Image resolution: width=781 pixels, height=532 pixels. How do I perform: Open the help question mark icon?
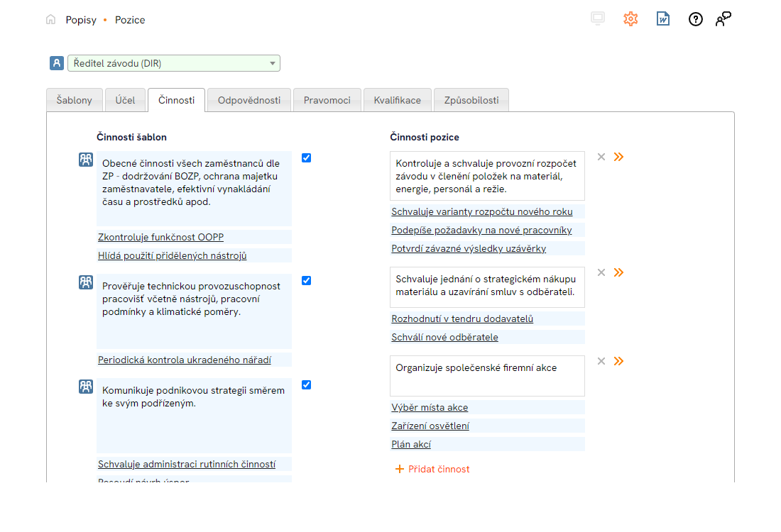click(x=696, y=19)
